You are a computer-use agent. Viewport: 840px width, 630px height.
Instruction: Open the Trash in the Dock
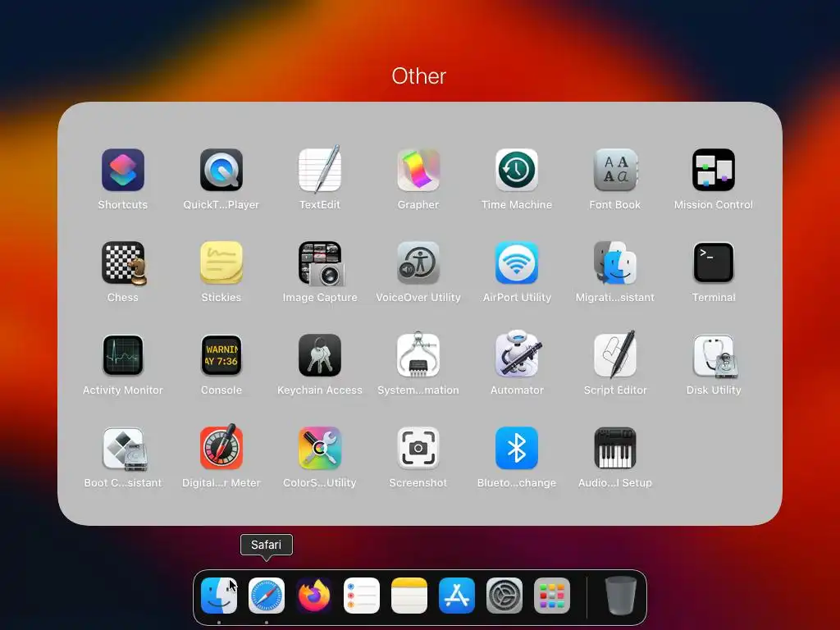621,596
